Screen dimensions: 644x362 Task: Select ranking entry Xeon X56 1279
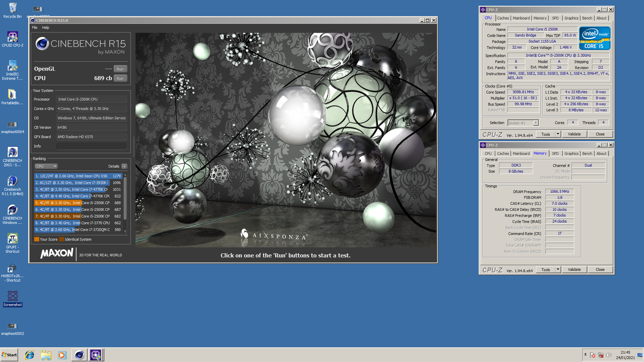78,176
